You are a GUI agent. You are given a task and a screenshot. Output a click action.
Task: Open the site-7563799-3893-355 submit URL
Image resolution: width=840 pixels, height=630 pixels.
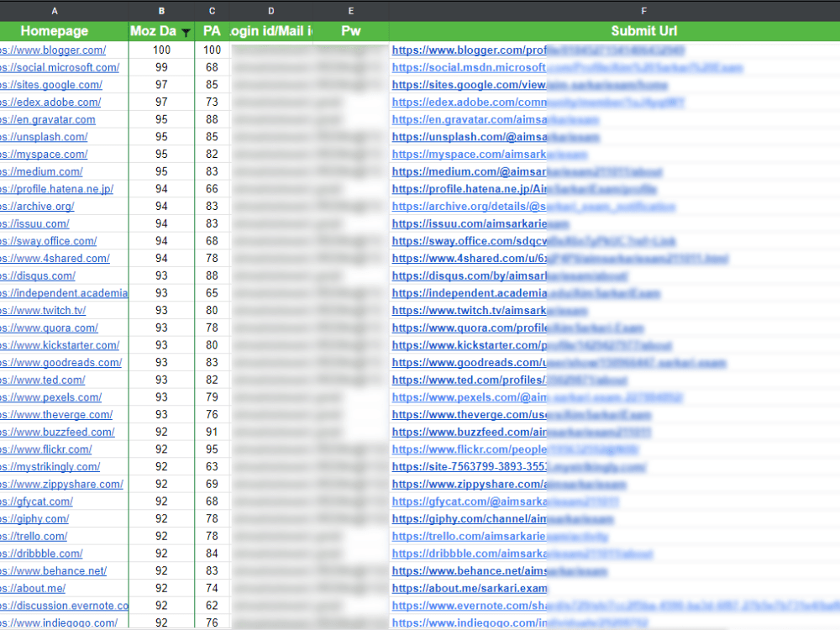click(x=519, y=466)
